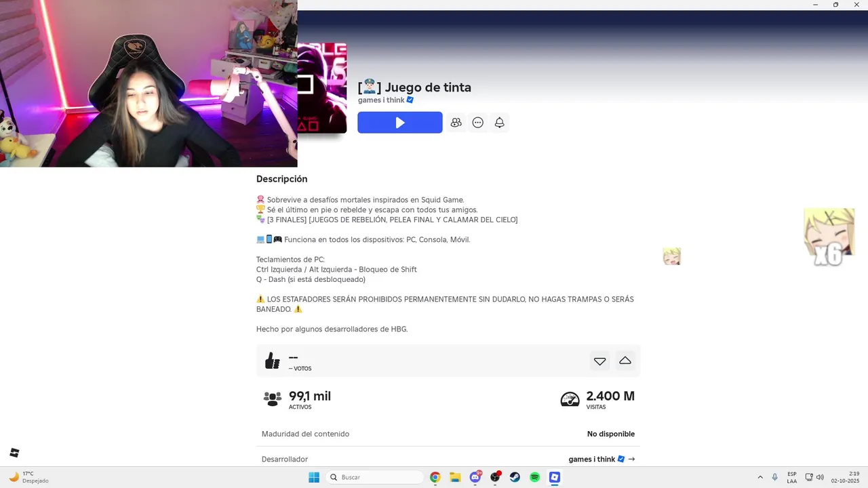The width and height of the screenshot is (868, 488).
Task: Click the 99,1 mil activos count
Action: (310, 396)
